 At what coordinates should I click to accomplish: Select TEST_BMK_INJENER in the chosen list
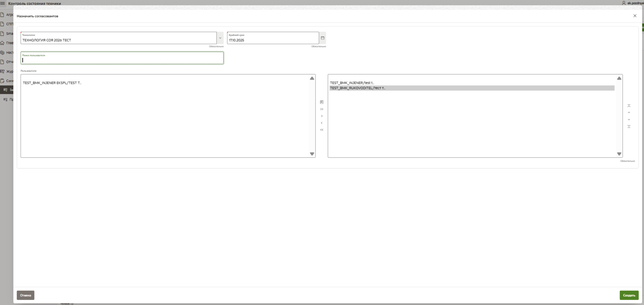pyautogui.click(x=352, y=83)
